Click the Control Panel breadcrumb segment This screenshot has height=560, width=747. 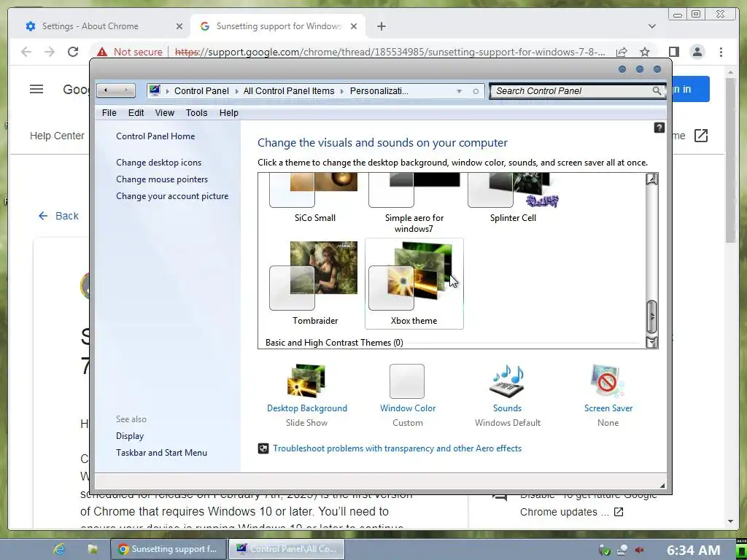(x=201, y=91)
